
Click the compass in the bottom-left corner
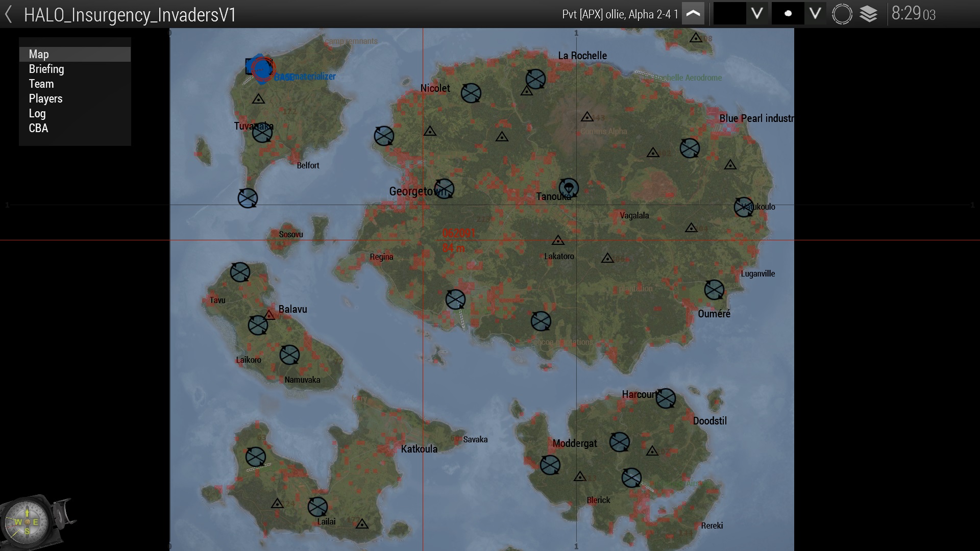tap(27, 522)
